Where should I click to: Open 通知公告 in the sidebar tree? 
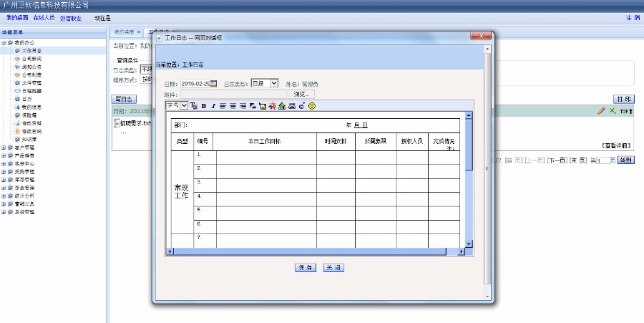31,67
